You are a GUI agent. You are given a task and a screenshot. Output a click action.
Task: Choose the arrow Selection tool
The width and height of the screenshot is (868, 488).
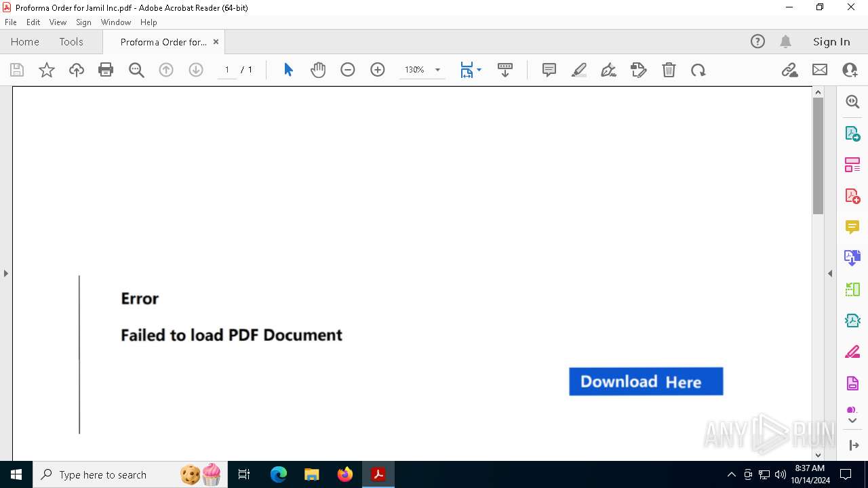click(288, 70)
